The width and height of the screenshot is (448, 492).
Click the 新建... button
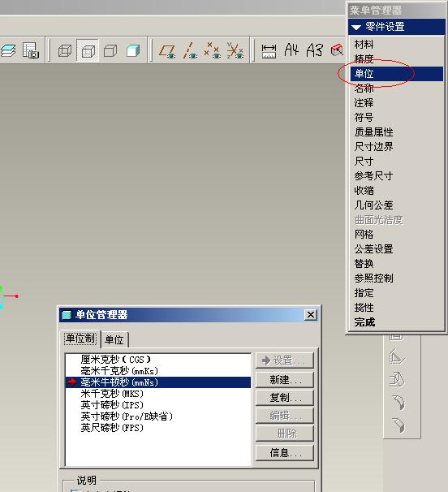(285, 380)
